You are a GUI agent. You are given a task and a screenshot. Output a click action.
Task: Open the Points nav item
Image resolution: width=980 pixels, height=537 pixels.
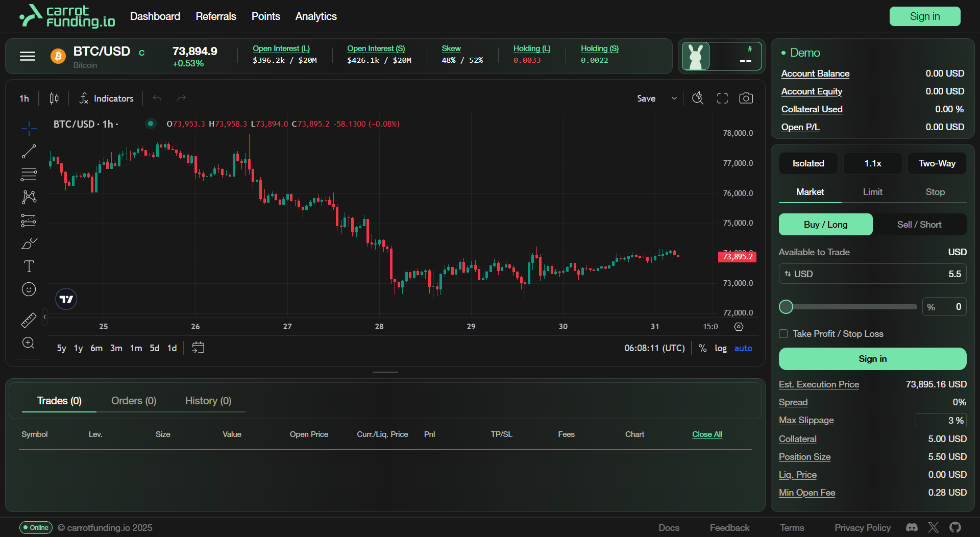tap(266, 16)
